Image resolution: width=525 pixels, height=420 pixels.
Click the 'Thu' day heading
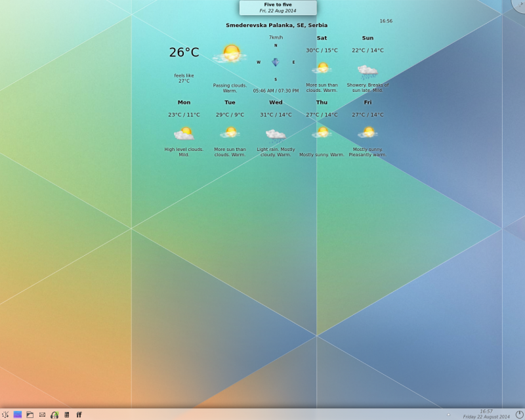click(x=322, y=102)
